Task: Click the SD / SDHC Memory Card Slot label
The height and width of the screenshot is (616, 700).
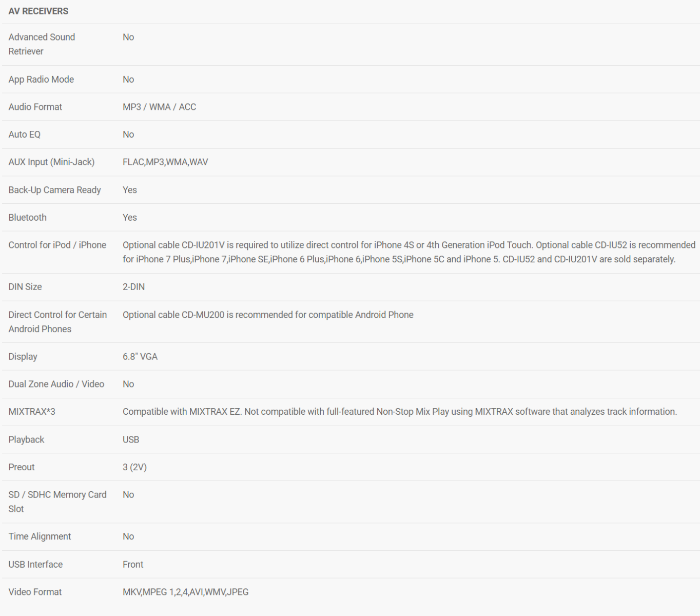Action: pos(57,502)
